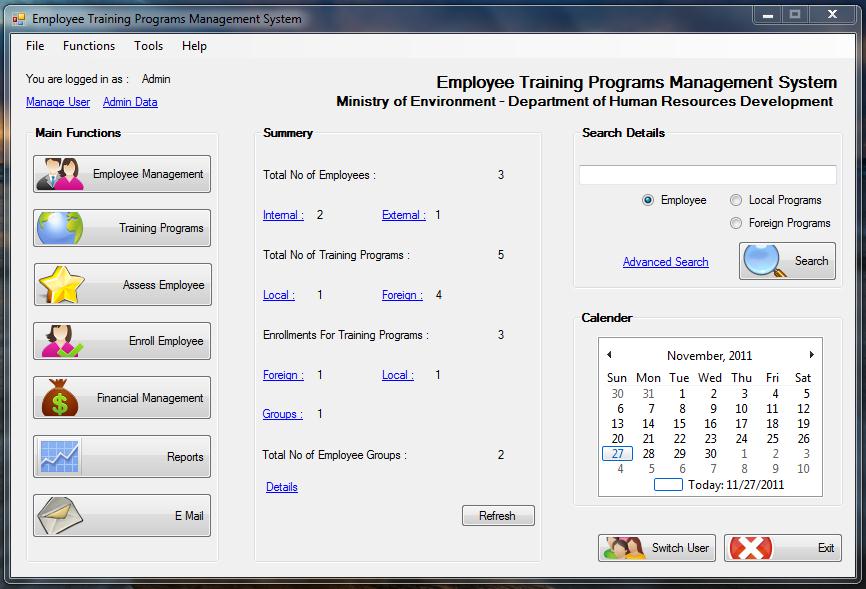Select November 1 in the calendar
The image size is (866, 589).
pyautogui.click(x=682, y=394)
